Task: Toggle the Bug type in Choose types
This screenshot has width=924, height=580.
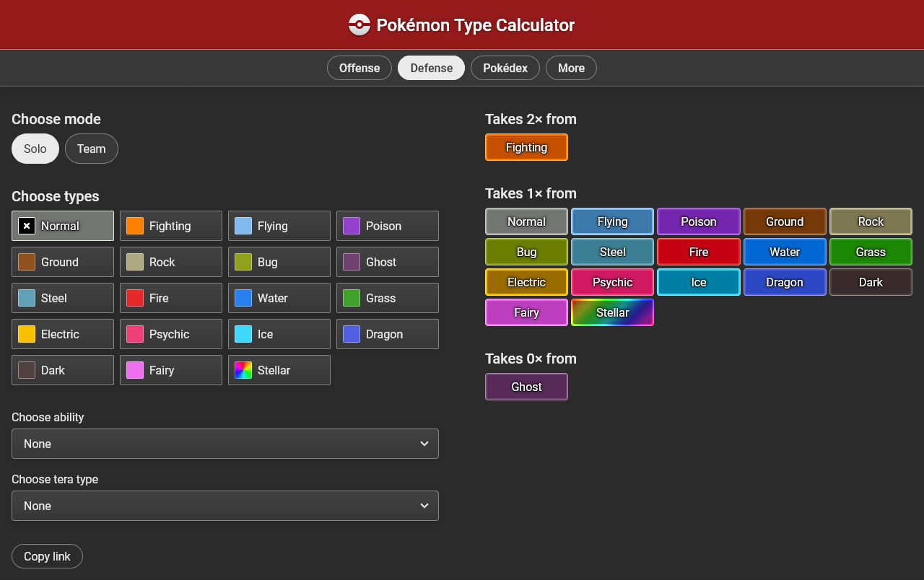Action: pos(279,262)
